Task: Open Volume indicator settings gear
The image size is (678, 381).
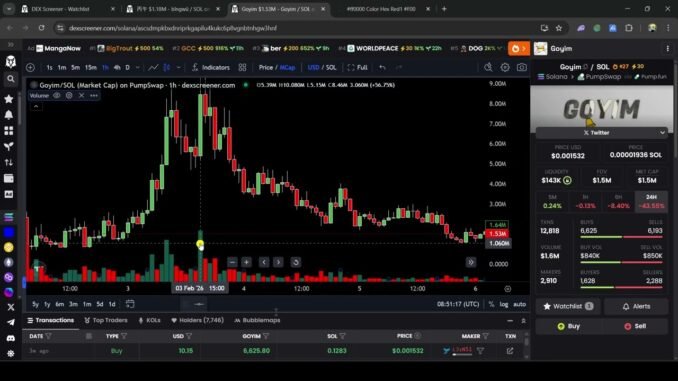Action: (69, 95)
